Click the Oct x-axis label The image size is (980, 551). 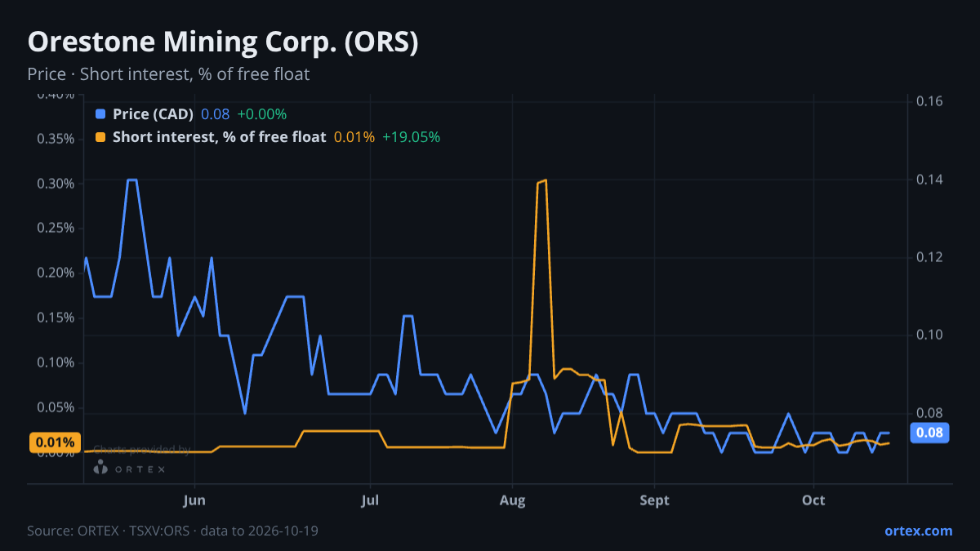click(x=813, y=500)
